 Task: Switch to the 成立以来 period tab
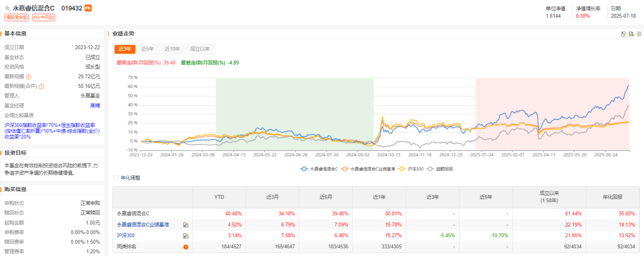click(x=200, y=49)
